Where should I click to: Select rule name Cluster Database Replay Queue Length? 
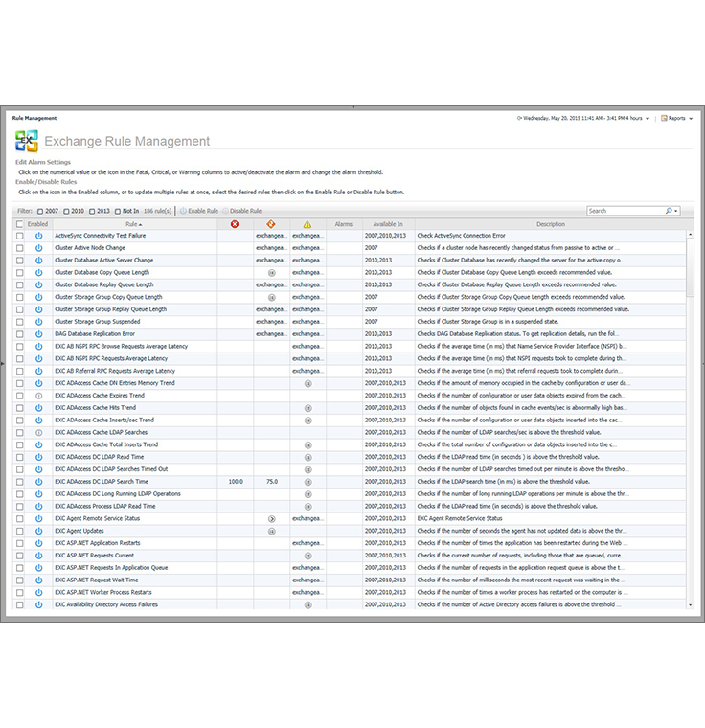pyautogui.click(x=104, y=285)
